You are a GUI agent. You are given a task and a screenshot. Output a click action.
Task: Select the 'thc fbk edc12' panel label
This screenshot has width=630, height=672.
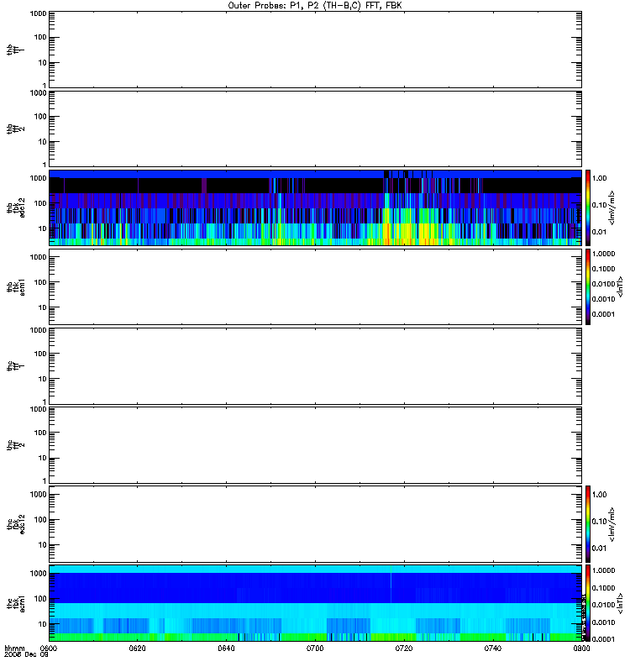[15, 523]
